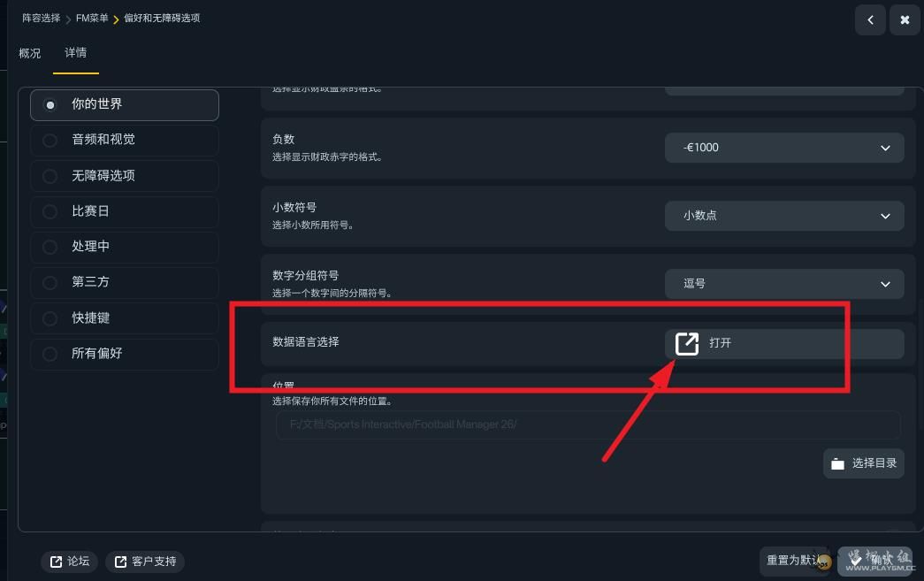Expand the 数字分组符号 dropdown showing 逗号
The height and width of the screenshot is (581, 924).
(784, 284)
